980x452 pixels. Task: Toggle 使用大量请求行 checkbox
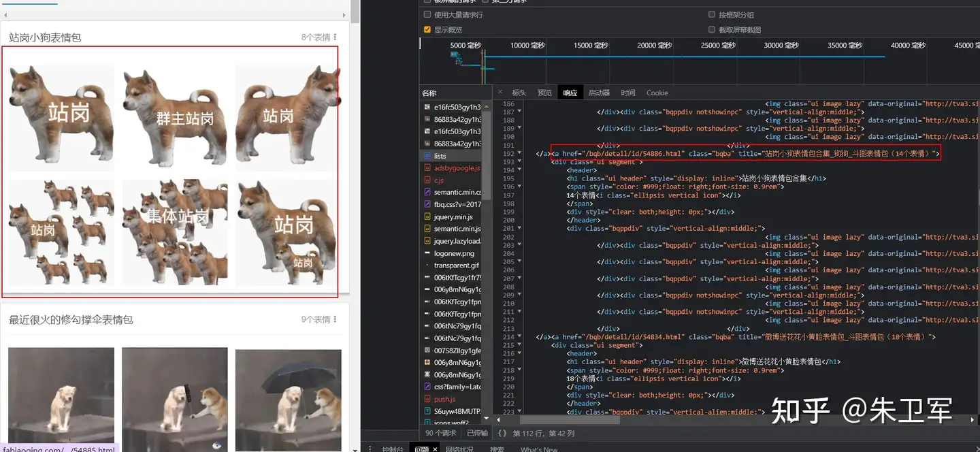pos(427,14)
